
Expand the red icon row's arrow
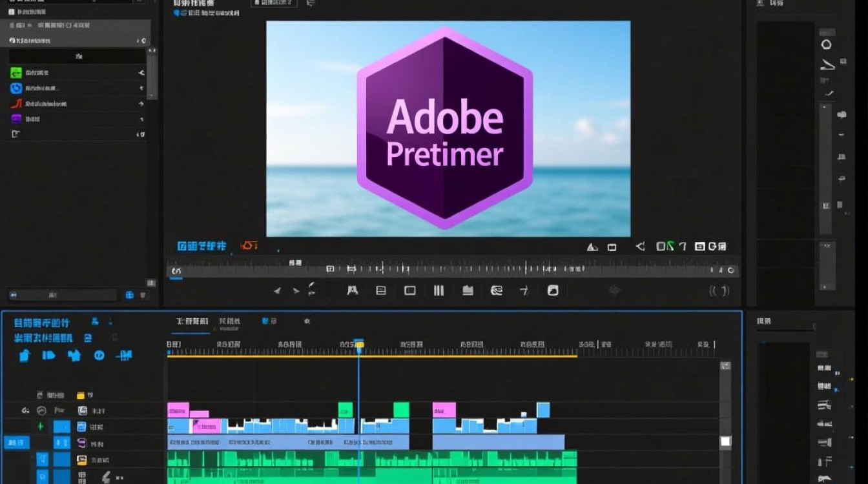coord(141,103)
